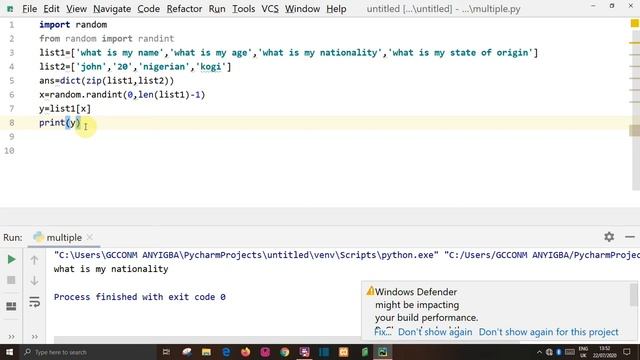Open Google Chrome from taskbar
The width and height of the screenshot is (640, 360).
284,352
